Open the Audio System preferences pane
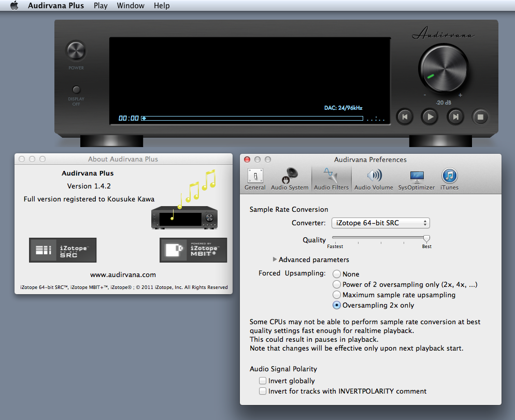Image resolution: width=515 pixels, height=420 pixels. tap(290, 179)
